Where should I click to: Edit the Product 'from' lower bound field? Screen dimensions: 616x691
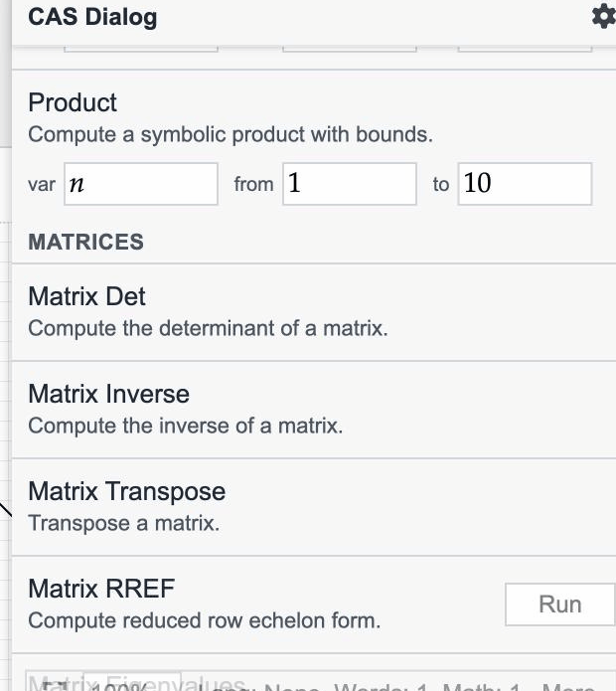pos(350,184)
